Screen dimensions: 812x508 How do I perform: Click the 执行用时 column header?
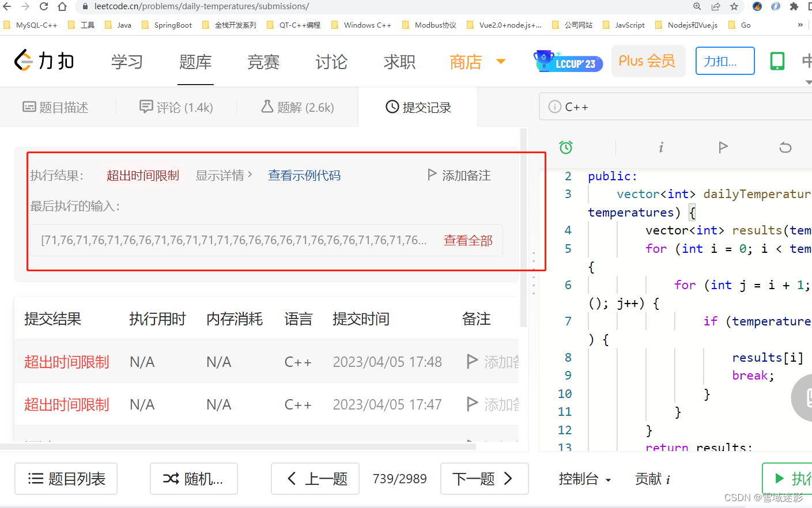coord(157,319)
